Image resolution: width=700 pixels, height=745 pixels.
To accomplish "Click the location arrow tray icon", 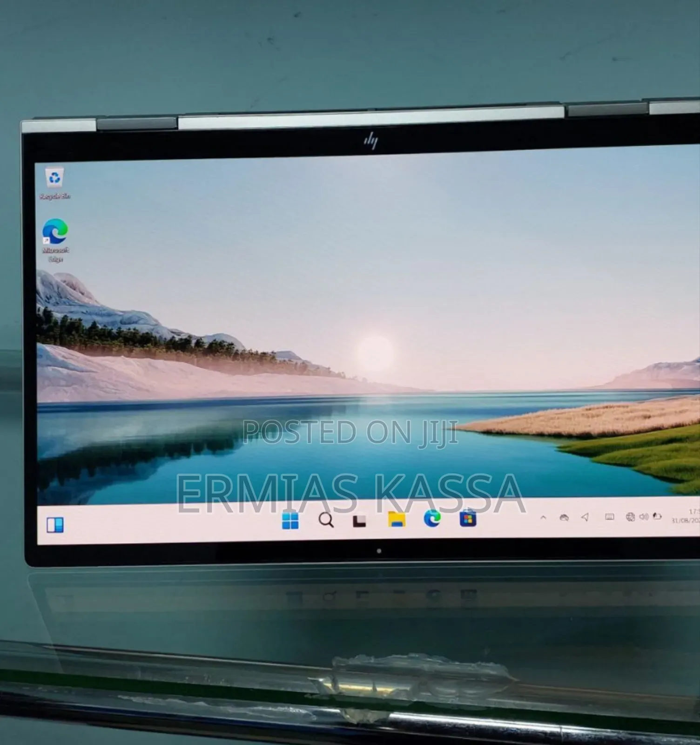I will [585, 517].
